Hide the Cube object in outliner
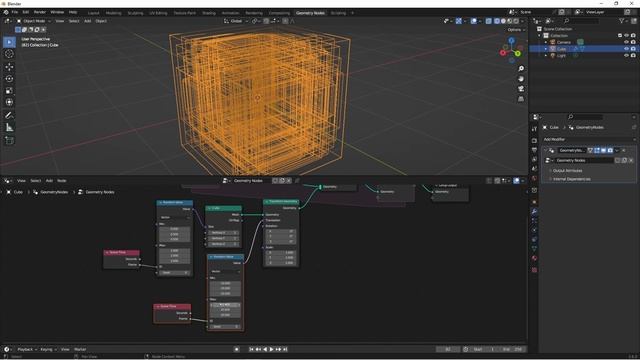This screenshot has width=640, height=360. coord(626,49)
